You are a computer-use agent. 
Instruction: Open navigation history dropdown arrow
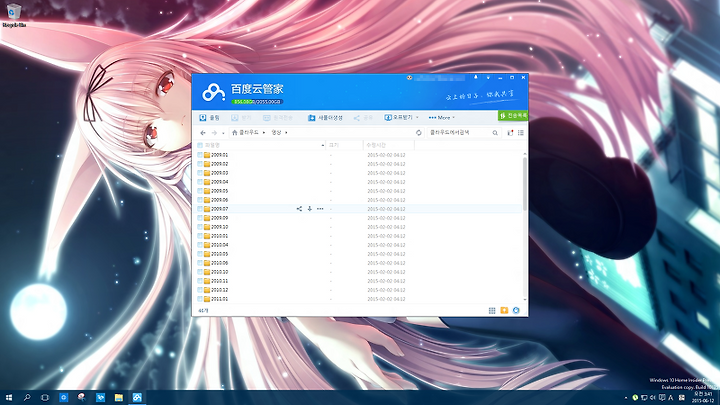(x=223, y=133)
